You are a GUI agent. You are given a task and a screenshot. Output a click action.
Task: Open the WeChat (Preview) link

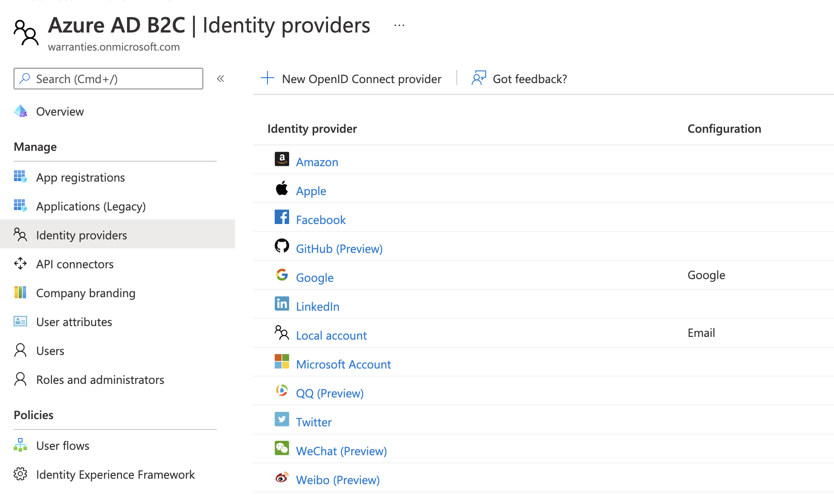click(342, 451)
